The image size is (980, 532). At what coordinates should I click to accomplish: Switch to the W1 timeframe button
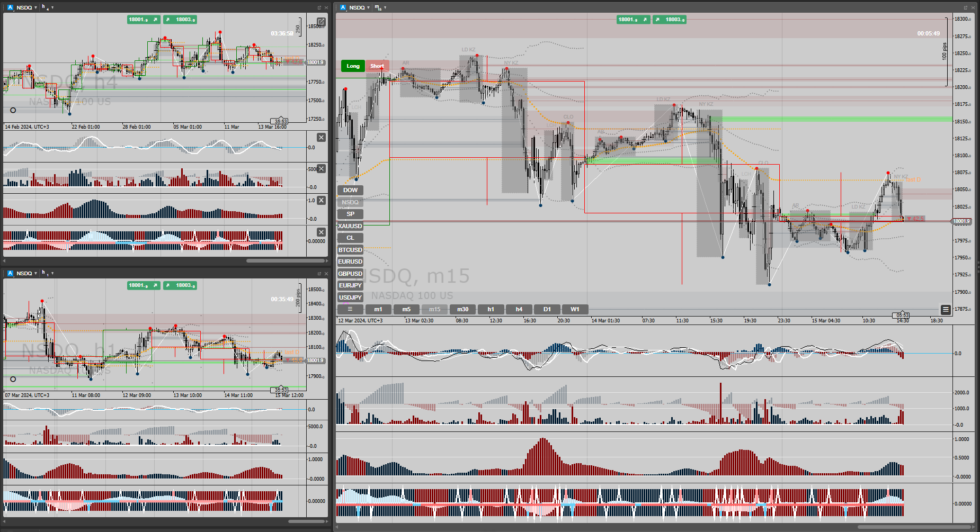[x=575, y=309]
